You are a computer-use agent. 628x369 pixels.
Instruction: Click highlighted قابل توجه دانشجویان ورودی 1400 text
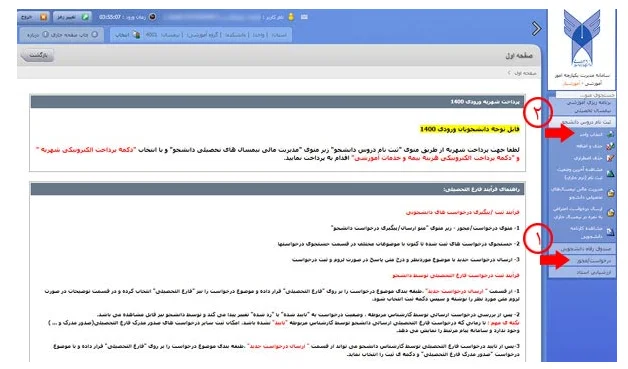pos(469,129)
